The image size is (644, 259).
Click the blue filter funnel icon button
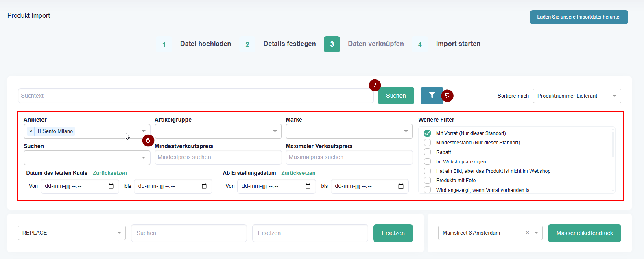click(x=432, y=96)
